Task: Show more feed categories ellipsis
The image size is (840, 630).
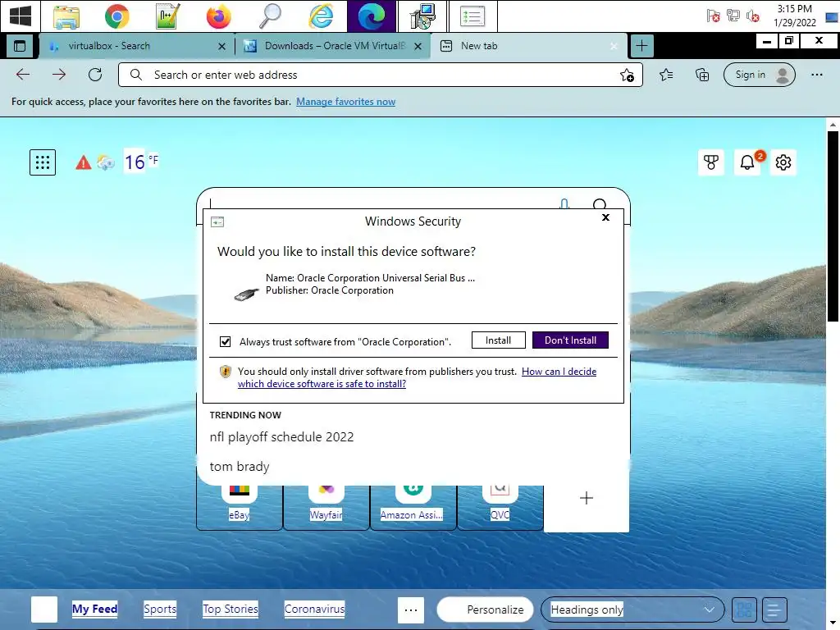Action: point(411,610)
